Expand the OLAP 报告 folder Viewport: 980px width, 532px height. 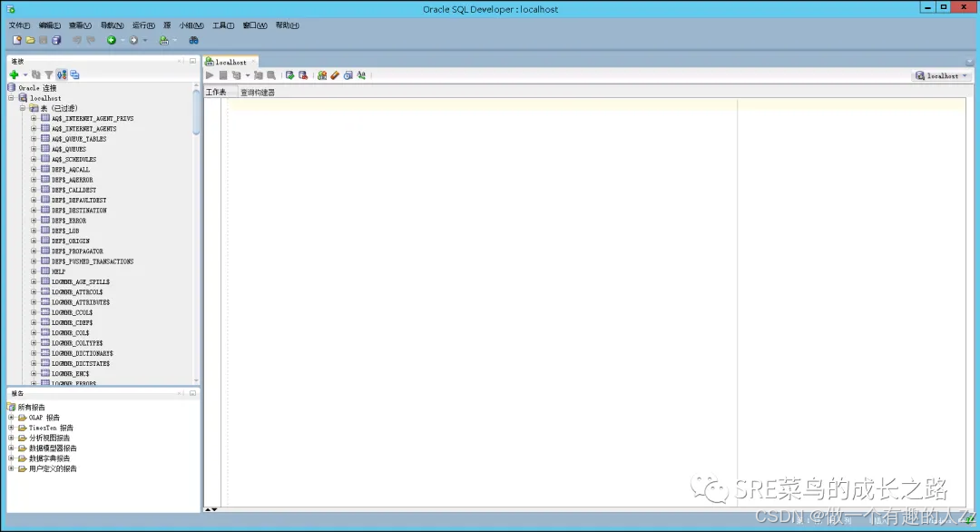pyautogui.click(x=11, y=418)
